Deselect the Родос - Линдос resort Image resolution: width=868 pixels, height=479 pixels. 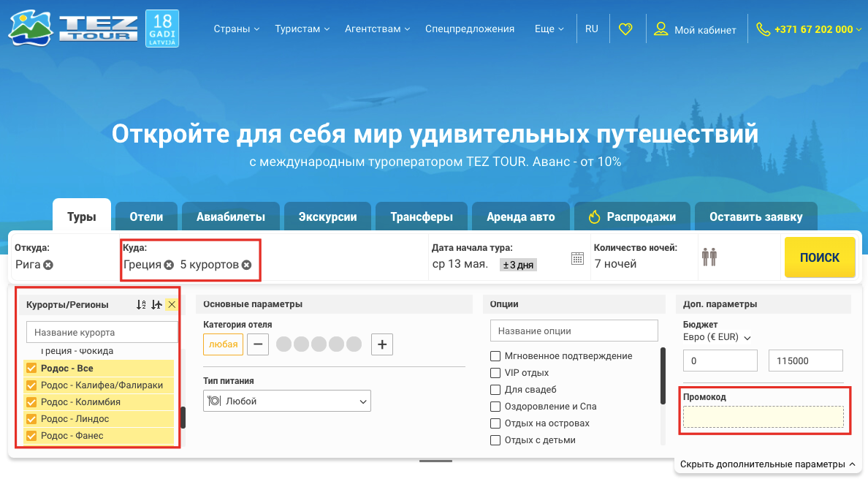pyautogui.click(x=31, y=418)
